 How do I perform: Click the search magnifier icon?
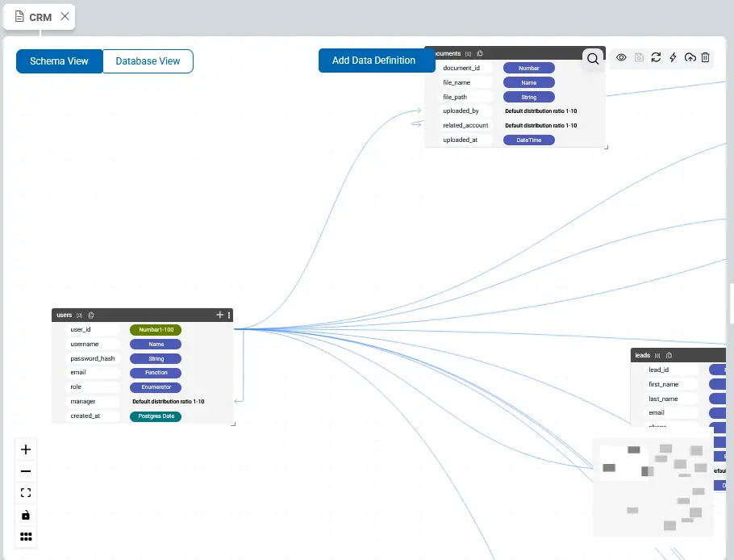pyautogui.click(x=593, y=59)
